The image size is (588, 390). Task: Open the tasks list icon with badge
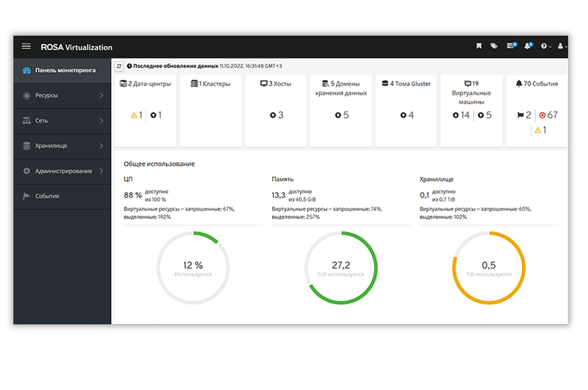[x=512, y=46]
